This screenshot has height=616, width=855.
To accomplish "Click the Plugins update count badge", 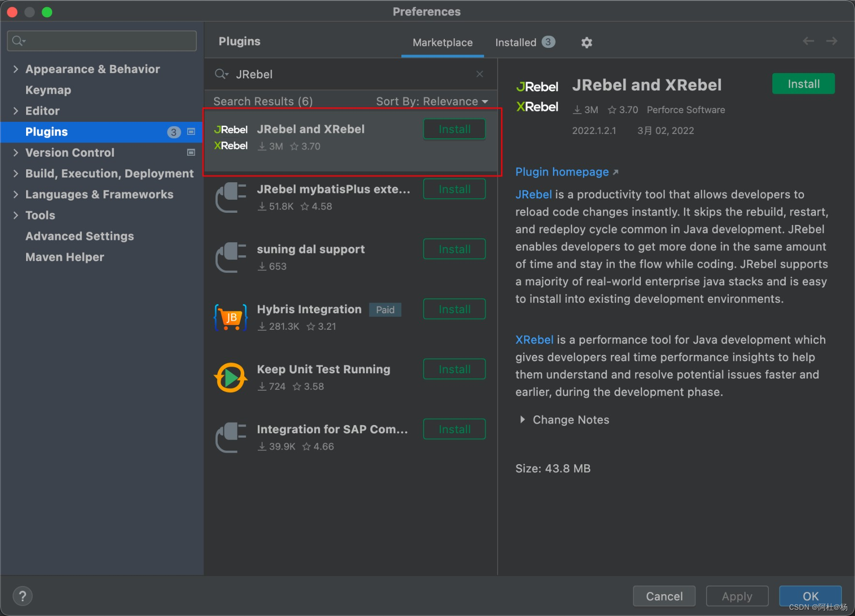I will 174,132.
